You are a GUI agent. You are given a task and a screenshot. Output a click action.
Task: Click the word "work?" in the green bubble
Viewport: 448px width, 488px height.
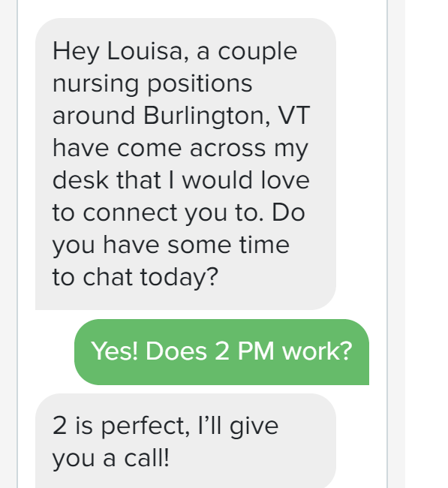[x=317, y=351]
